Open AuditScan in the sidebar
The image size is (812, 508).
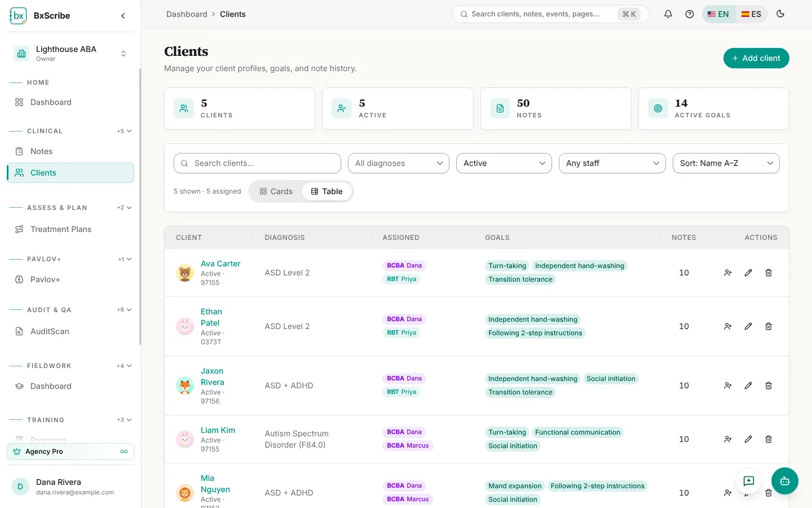[70, 331]
